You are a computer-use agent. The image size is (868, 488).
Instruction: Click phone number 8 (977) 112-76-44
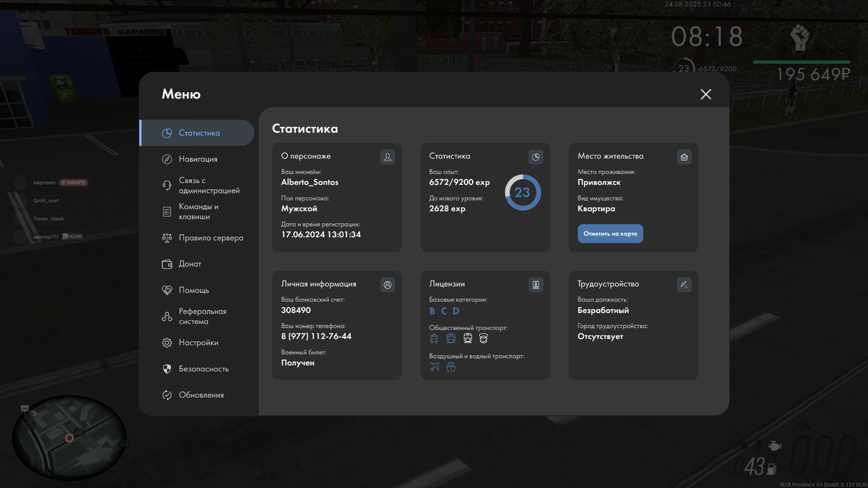point(316,336)
